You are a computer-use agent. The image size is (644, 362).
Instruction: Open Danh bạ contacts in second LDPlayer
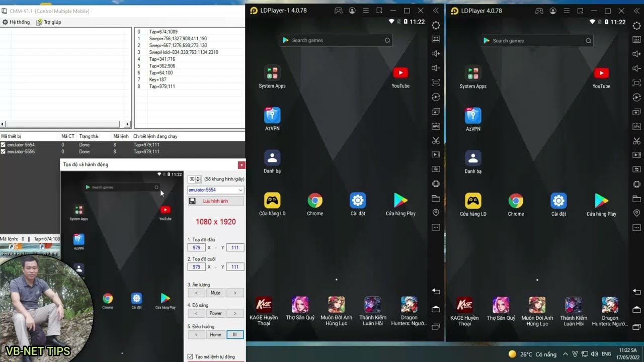(x=473, y=162)
